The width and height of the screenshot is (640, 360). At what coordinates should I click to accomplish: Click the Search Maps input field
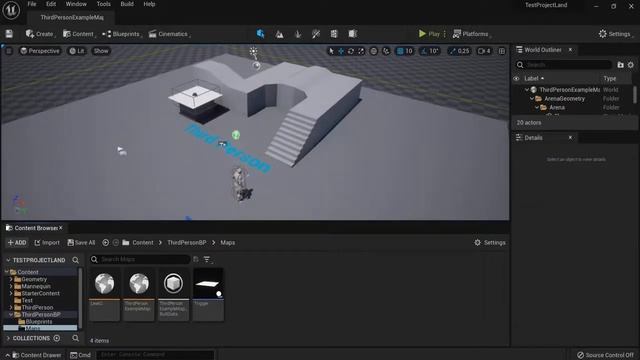(x=140, y=259)
